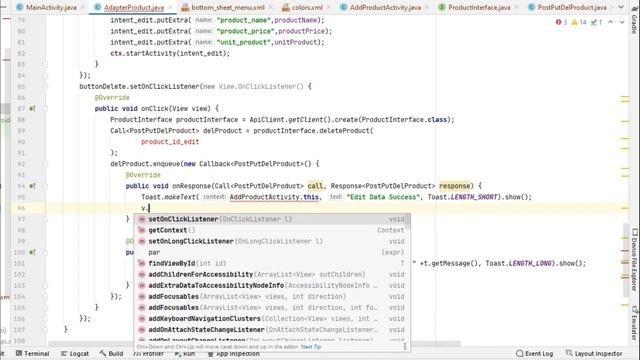Switch to the bottom_sheet_menu.xml tab

pyautogui.click(x=228, y=7)
